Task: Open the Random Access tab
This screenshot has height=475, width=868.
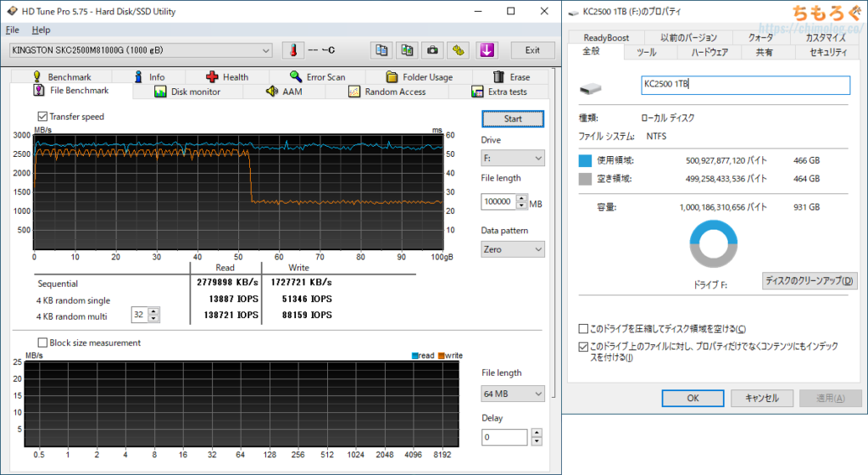Action: (x=387, y=92)
